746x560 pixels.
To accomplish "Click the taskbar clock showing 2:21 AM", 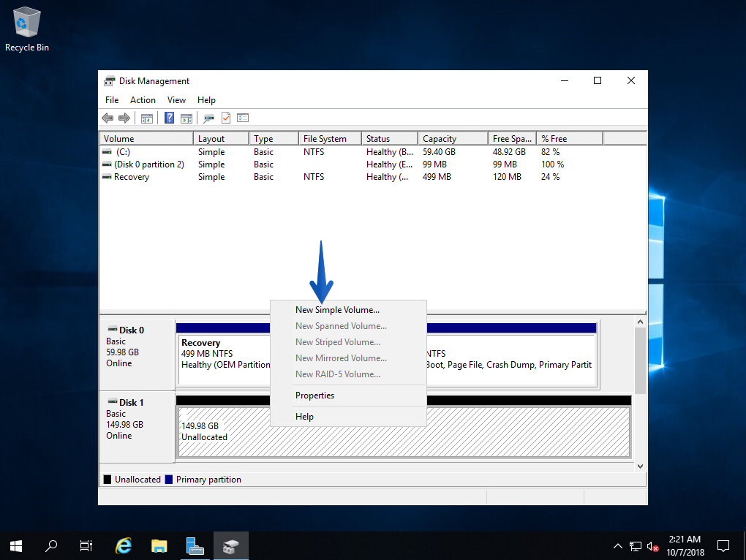I will [685, 545].
